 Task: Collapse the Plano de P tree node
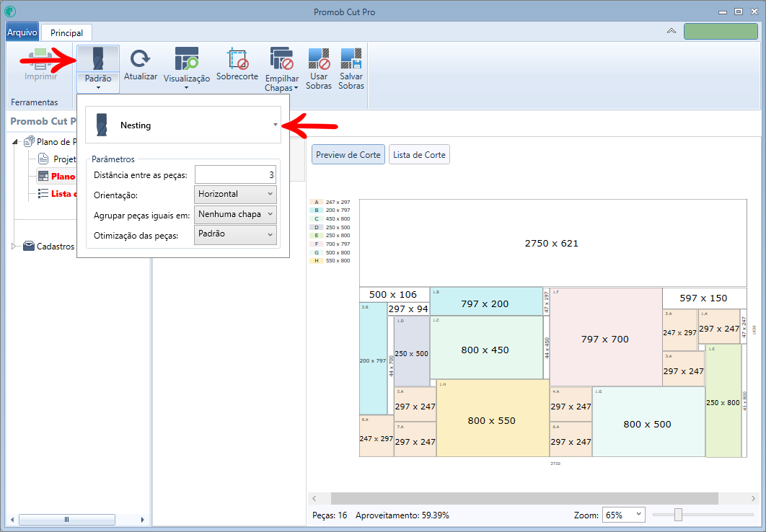point(15,141)
